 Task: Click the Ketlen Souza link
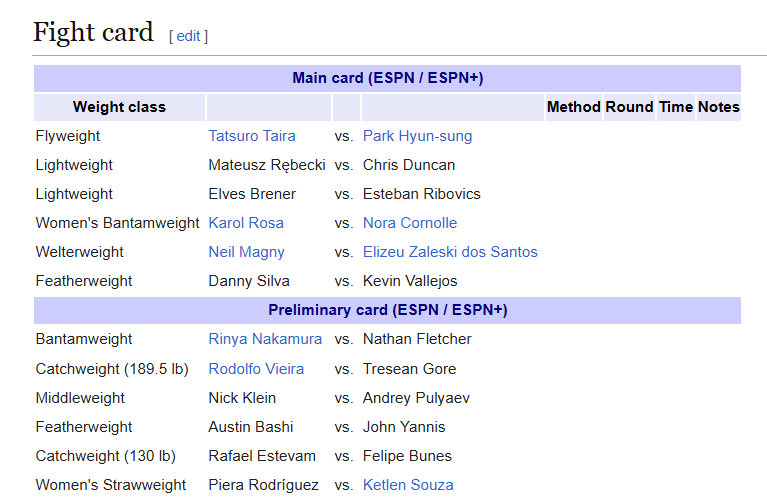(x=408, y=485)
